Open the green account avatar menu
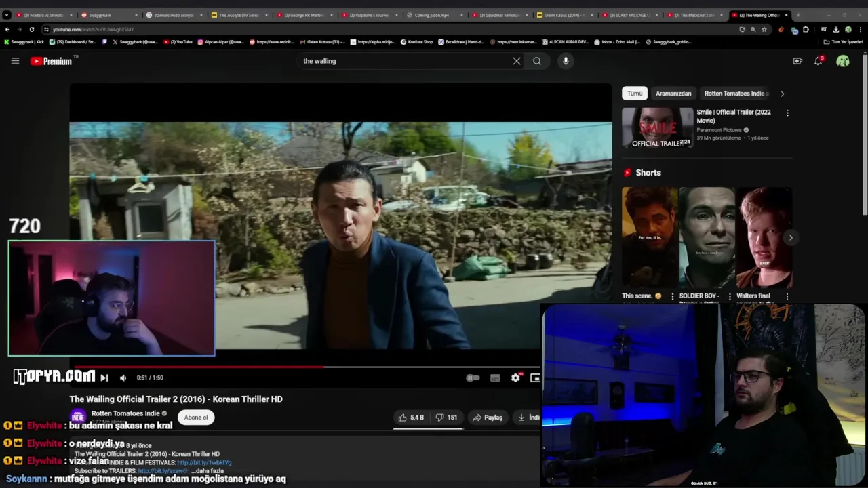This screenshot has width=868, height=488. (843, 61)
